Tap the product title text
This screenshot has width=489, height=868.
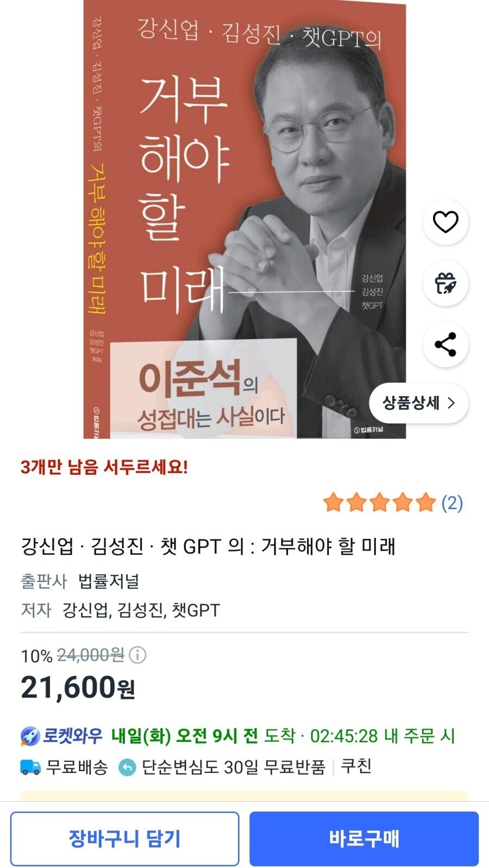tap(208, 546)
